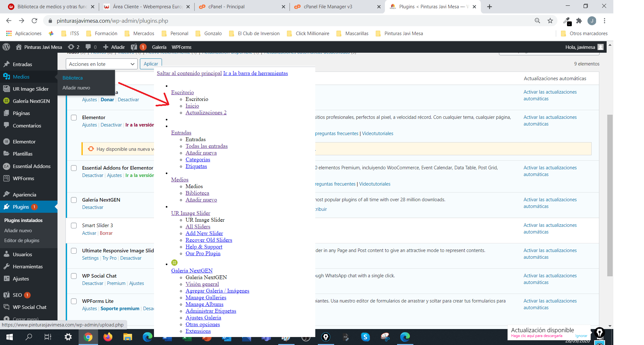This screenshot has width=644, height=345.
Task: Open the Hola, javimesa account menu
Action: pos(584,47)
